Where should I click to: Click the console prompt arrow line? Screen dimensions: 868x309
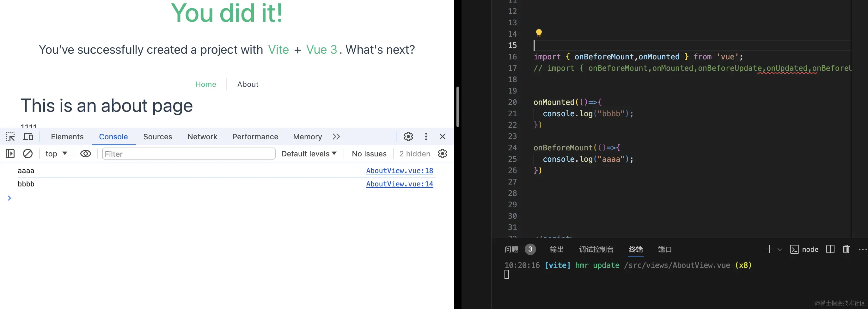tap(9, 198)
